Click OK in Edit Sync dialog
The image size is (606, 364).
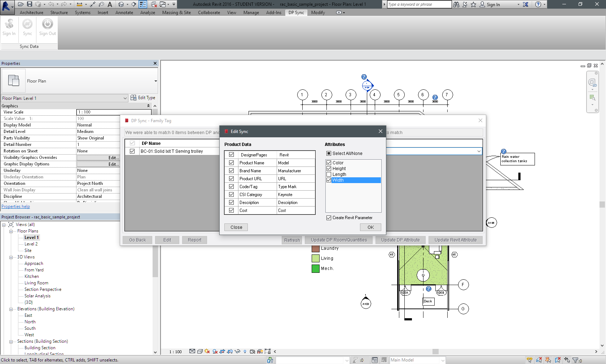coord(370,227)
